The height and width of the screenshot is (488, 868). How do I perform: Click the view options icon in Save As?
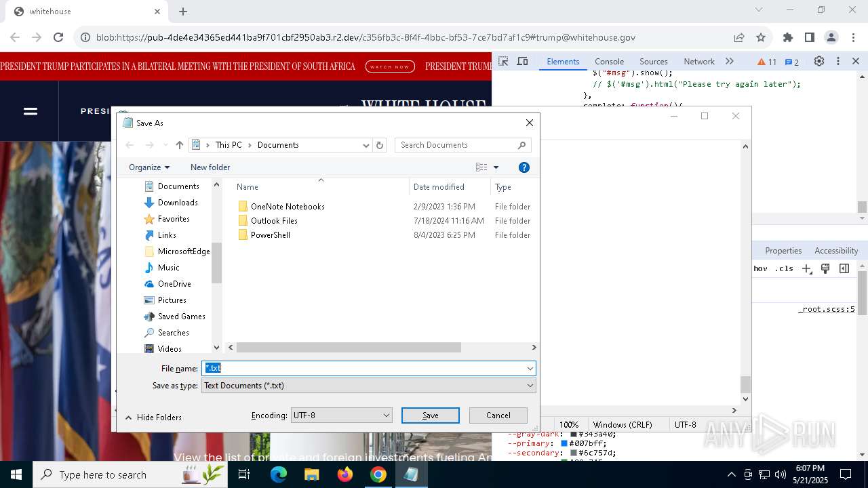click(481, 167)
